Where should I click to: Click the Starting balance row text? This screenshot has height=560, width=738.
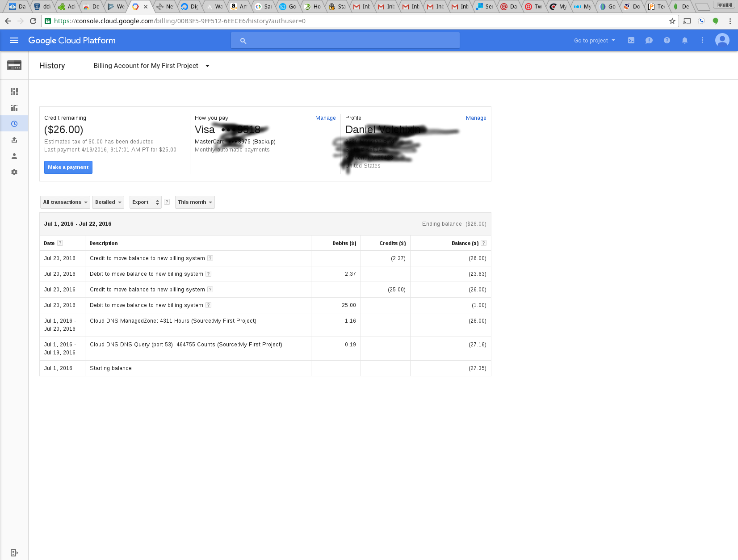point(111,368)
